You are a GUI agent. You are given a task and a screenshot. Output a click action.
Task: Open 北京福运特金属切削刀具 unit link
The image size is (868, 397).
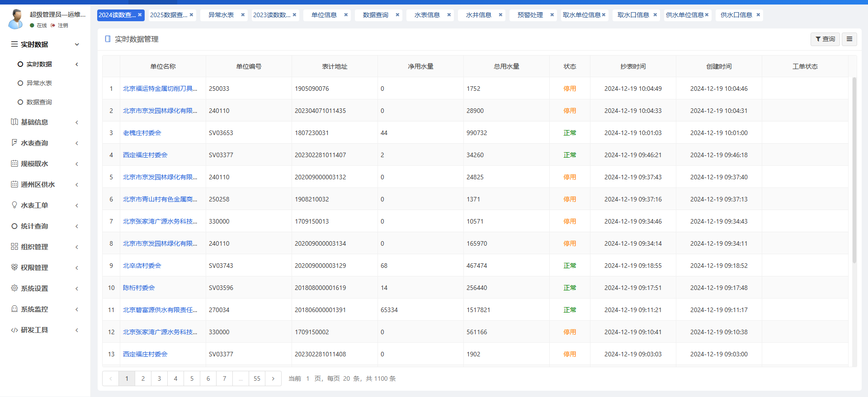[160, 89]
